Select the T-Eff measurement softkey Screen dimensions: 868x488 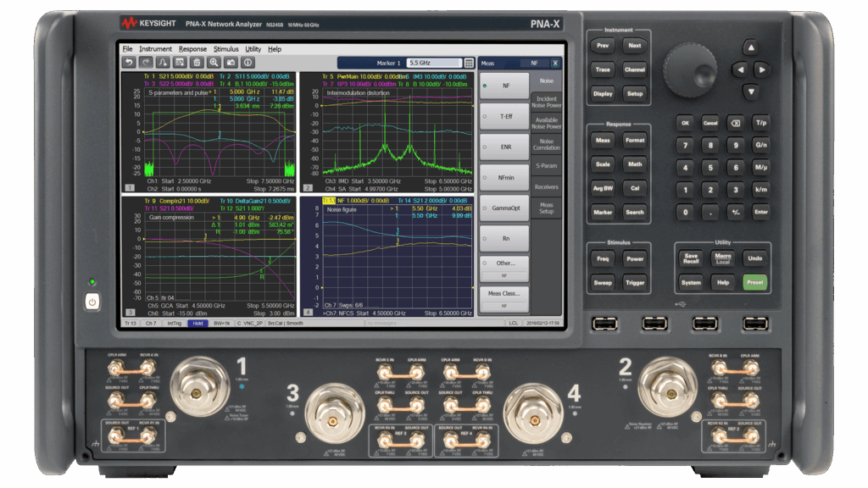(x=504, y=116)
